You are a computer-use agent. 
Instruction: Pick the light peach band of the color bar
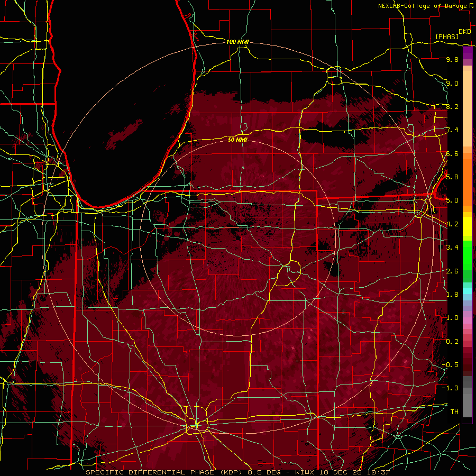467,109
